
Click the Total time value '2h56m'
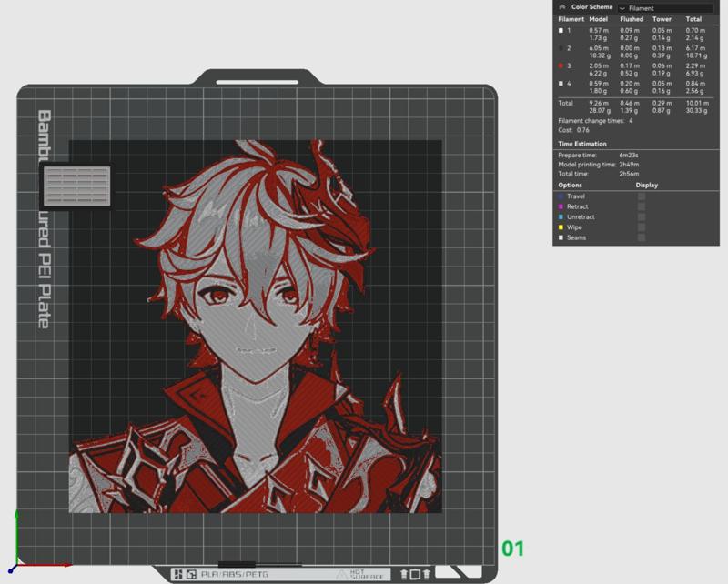click(x=629, y=174)
